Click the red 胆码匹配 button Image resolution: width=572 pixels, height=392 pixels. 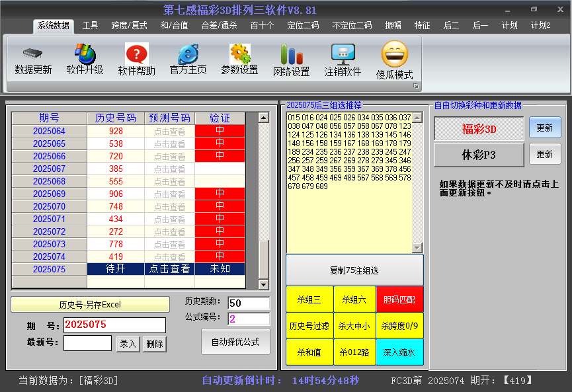coord(399,299)
